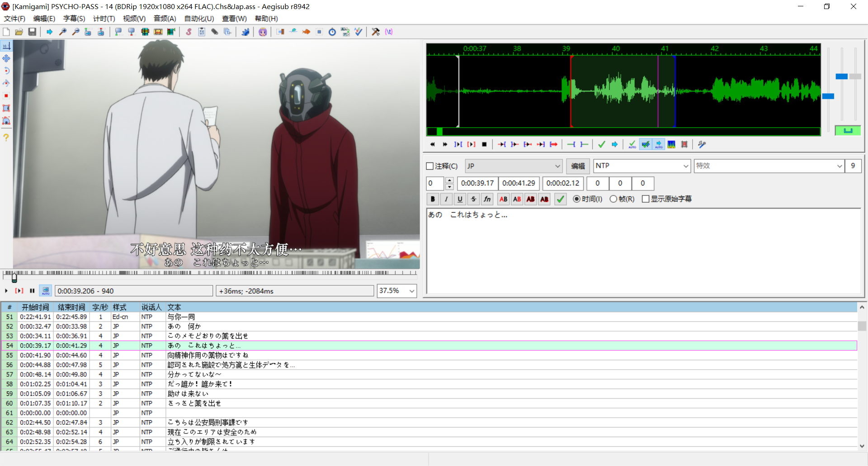Toggle karaoke mode microphone icon
The width and height of the screenshot is (868, 466).
coord(702,144)
